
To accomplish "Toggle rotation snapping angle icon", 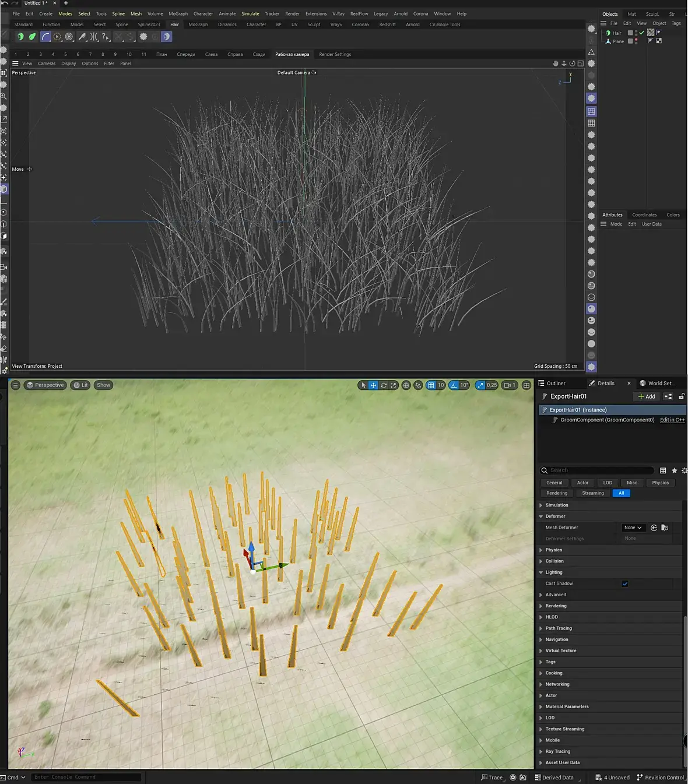I will coord(454,385).
